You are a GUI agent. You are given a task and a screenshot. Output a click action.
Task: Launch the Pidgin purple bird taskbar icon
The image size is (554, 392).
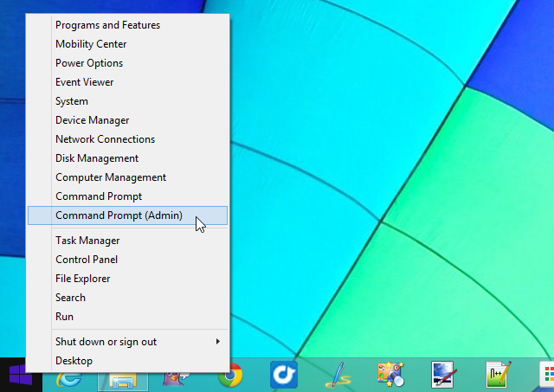176,380
